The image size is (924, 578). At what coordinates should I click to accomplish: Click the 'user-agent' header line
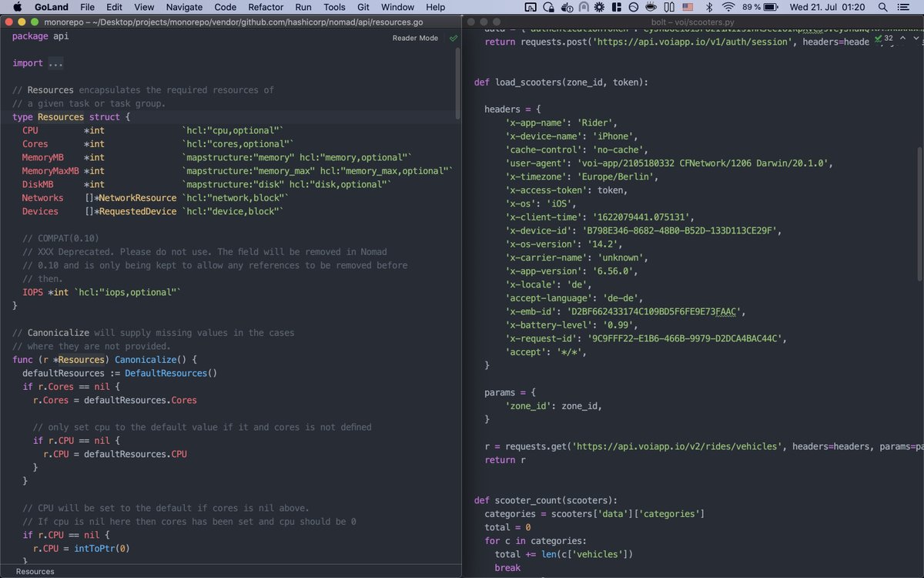(669, 163)
